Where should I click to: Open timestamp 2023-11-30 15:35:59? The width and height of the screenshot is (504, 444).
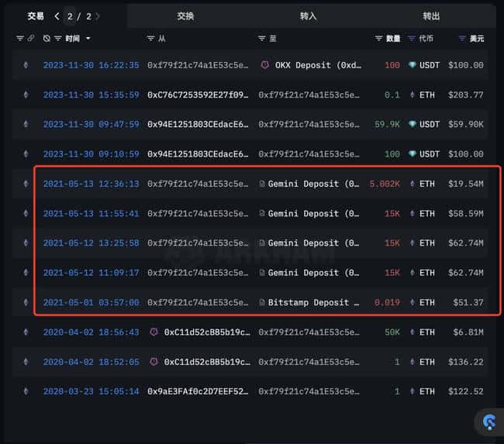point(91,95)
